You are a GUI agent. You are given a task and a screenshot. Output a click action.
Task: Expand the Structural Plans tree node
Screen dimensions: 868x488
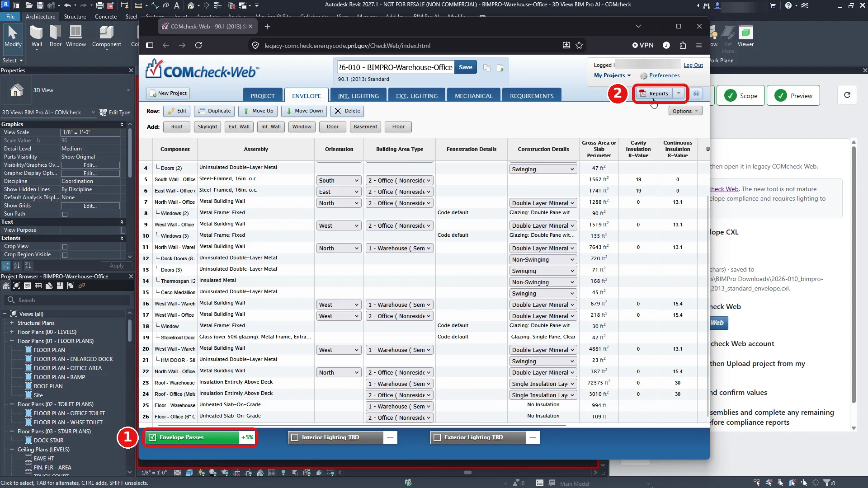point(12,323)
